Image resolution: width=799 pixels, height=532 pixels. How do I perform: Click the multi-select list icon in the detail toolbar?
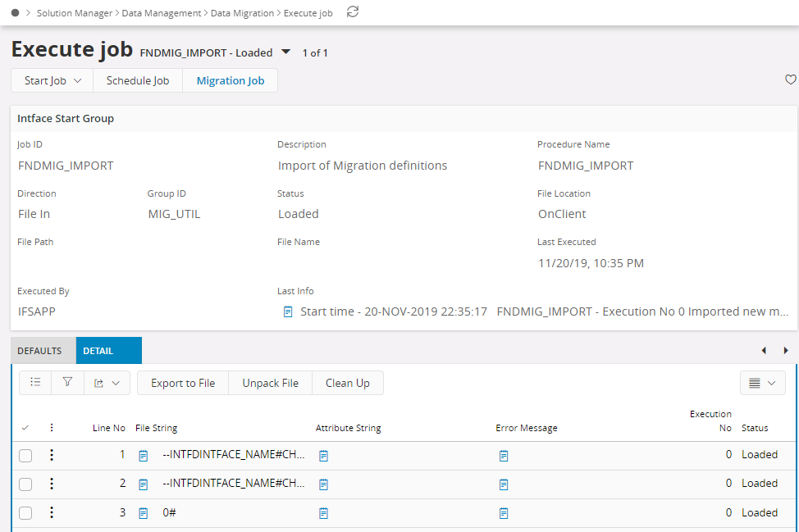34,382
